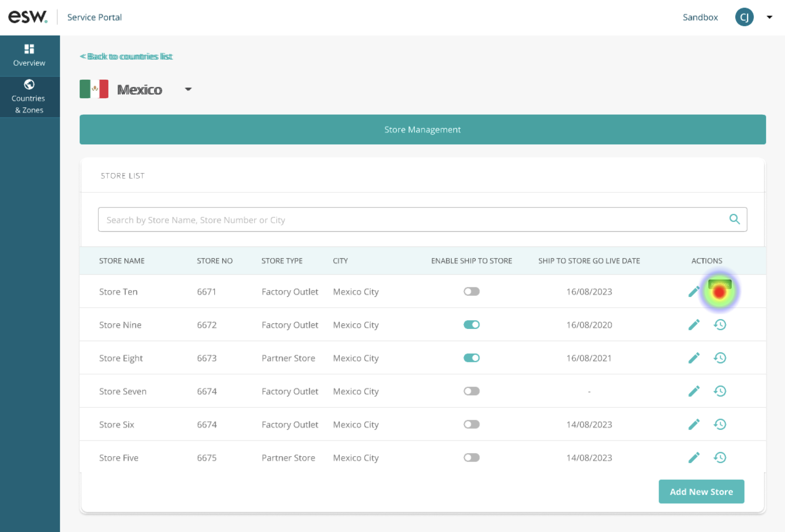
Task: View the history icon for Store Five
Action: (x=720, y=458)
